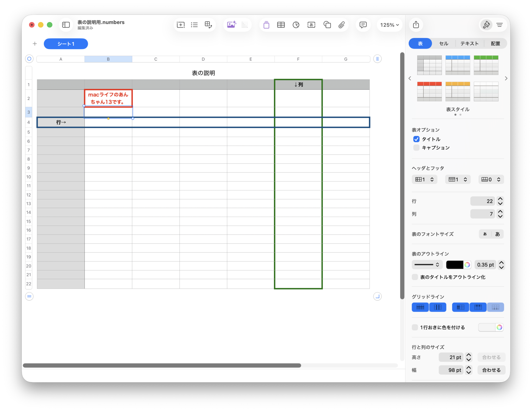Open black table outline color swatch
This screenshot has width=532, height=411.
click(x=454, y=265)
